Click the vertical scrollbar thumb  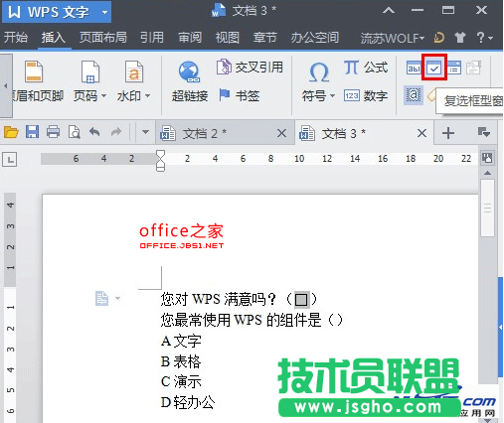(487, 209)
